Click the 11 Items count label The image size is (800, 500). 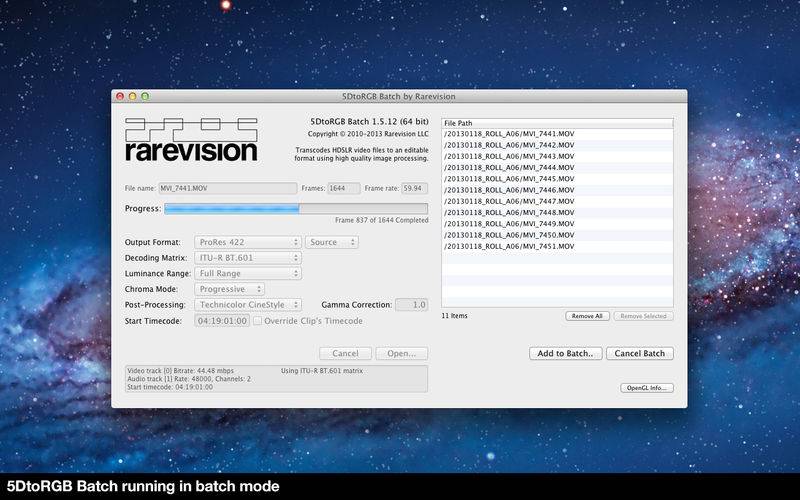pyautogui.click(x=454, y=316)
